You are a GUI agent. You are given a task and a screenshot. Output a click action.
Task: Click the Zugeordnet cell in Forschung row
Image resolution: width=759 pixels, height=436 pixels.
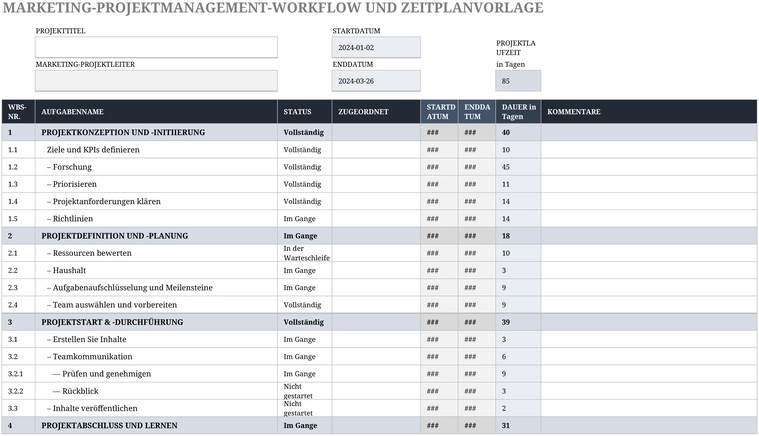[376, 167]
